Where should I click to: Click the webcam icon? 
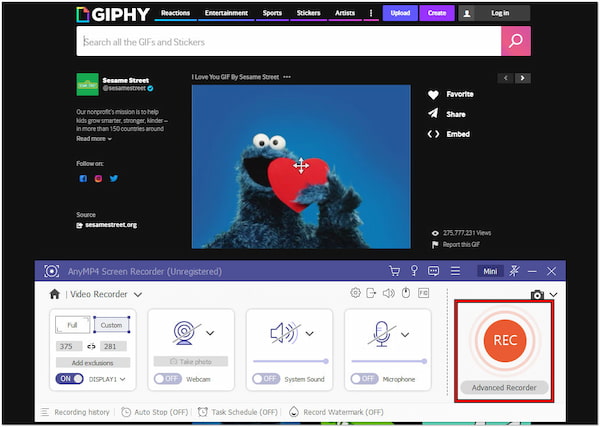tap(182, 332)
